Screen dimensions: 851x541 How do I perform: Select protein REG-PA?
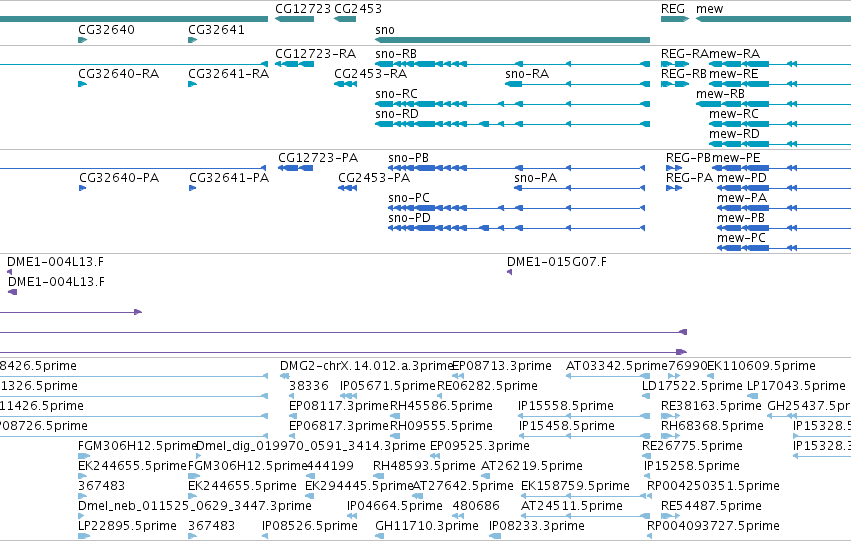point(689,178)
